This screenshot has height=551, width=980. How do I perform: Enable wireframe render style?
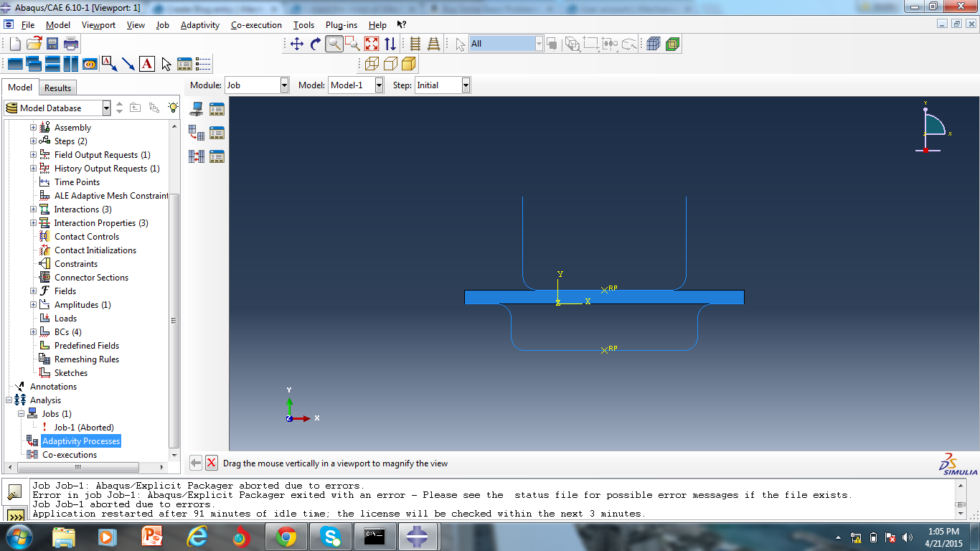(x=372, y=64)
